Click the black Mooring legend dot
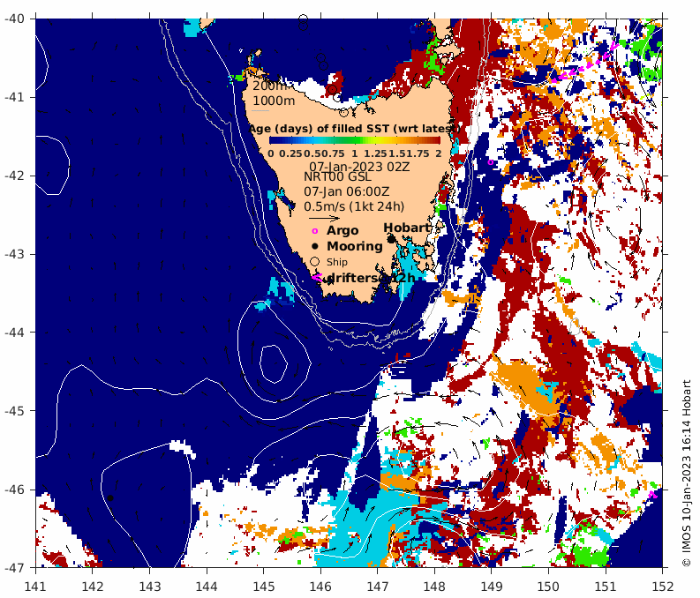 point(315,246)
